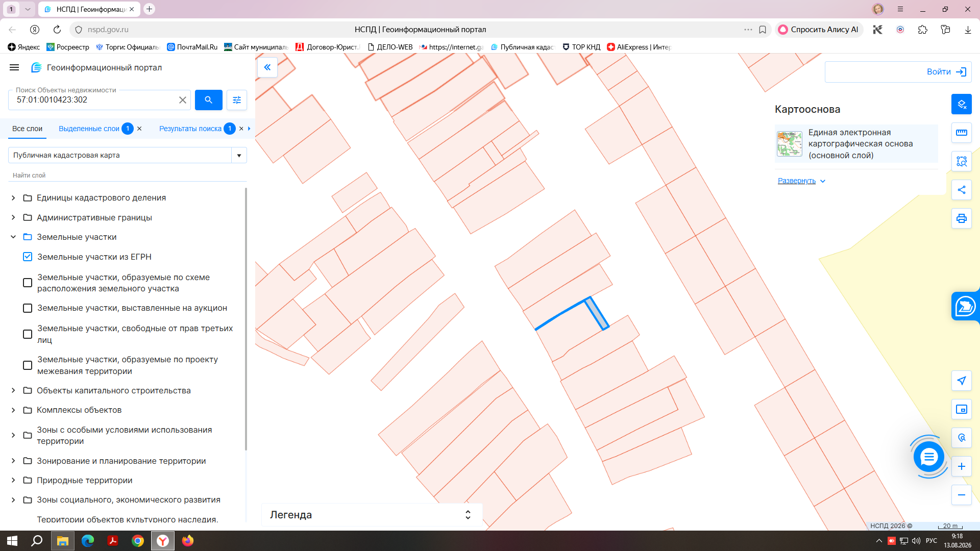Bookmark the page in the address bar
Viewport: 980px width, 551px height.
coord(763,30)
